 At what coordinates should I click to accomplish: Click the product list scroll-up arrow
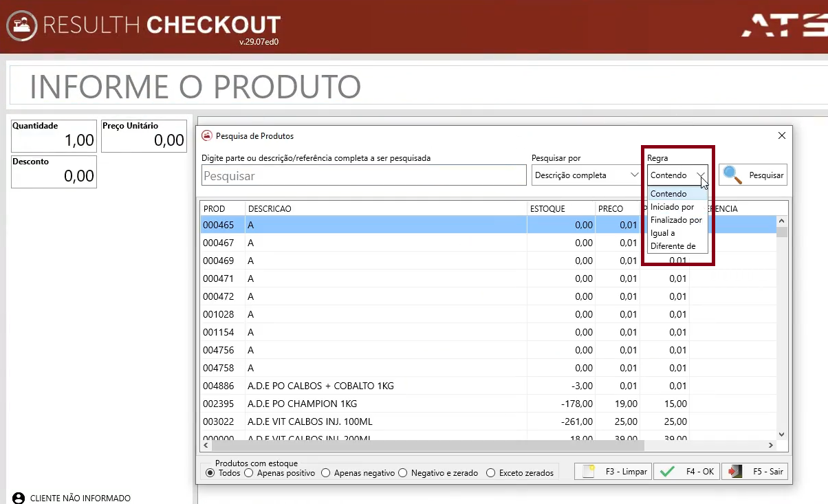tap(781, 221)
